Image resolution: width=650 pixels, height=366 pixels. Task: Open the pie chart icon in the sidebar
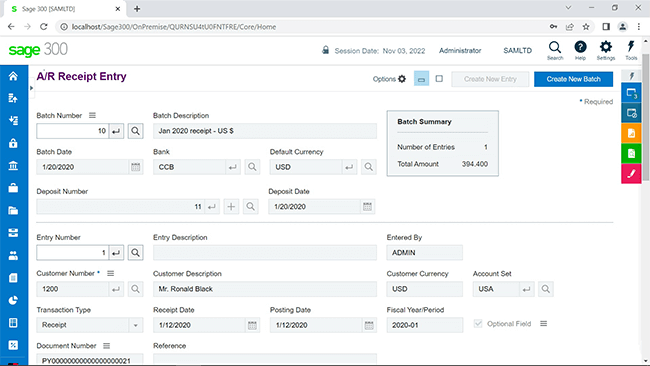tap(13, 301)
